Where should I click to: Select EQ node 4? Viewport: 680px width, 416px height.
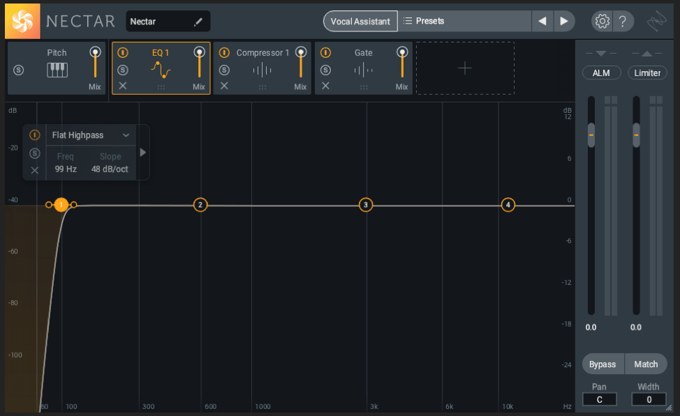pyautogui.click(x=508, y=205)
